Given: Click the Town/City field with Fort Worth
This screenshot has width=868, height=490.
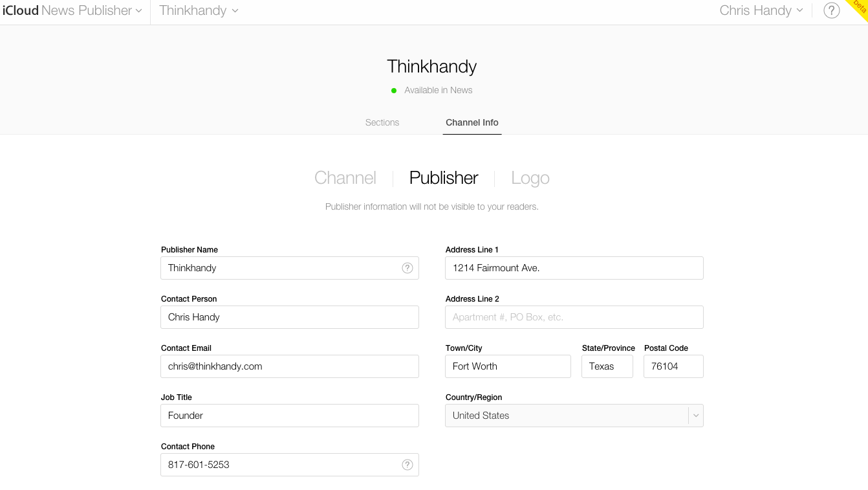Looking at the screenshot, I should pos(508,366).
